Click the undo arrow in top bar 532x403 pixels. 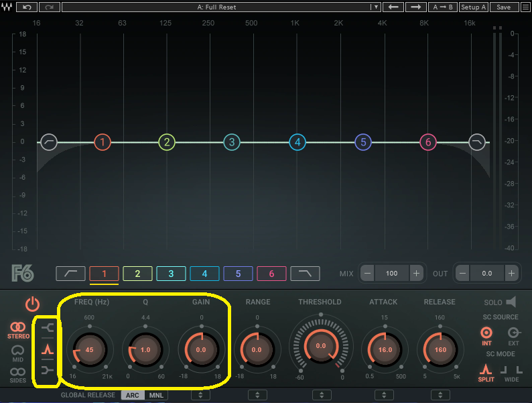point(27,7)
